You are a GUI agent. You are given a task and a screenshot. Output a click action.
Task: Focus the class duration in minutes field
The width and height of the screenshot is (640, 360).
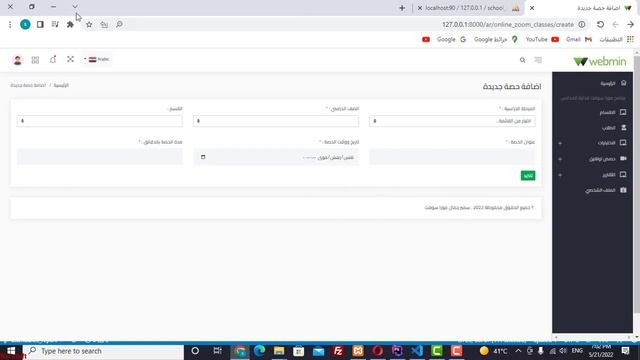coord(100,157)
